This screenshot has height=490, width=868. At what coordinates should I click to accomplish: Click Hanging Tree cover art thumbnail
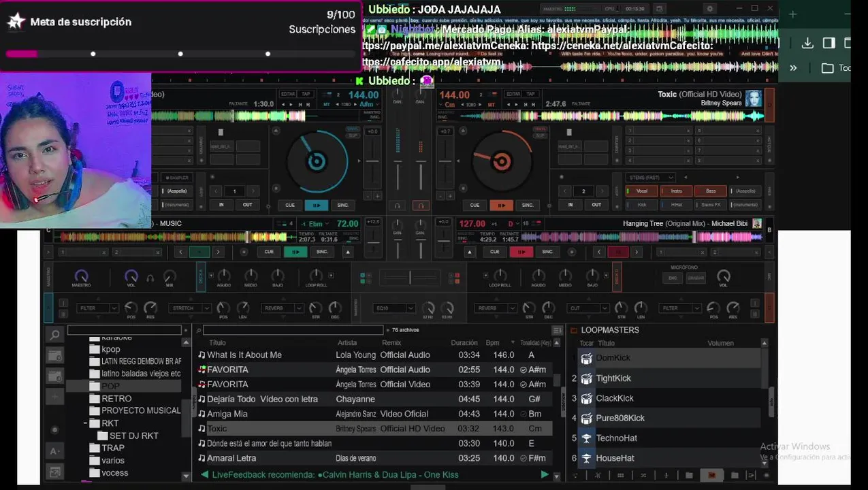(x=756, y=224)
